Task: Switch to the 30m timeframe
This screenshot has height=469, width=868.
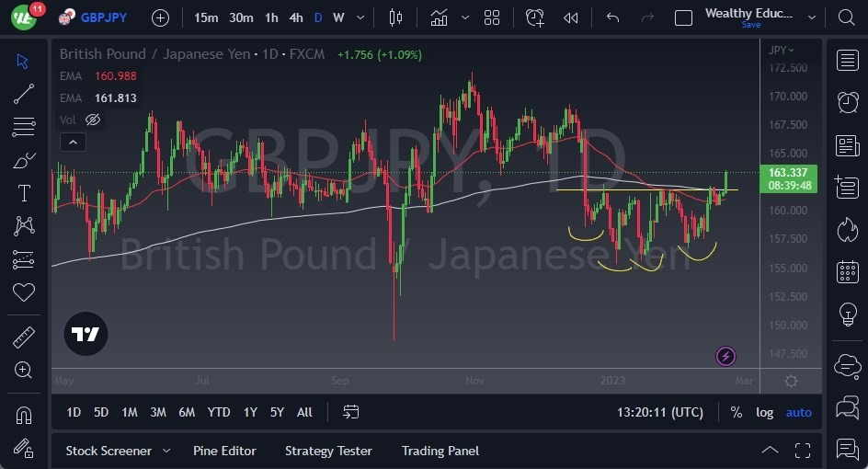Action: pyautogui.click(x=241, y=17)
